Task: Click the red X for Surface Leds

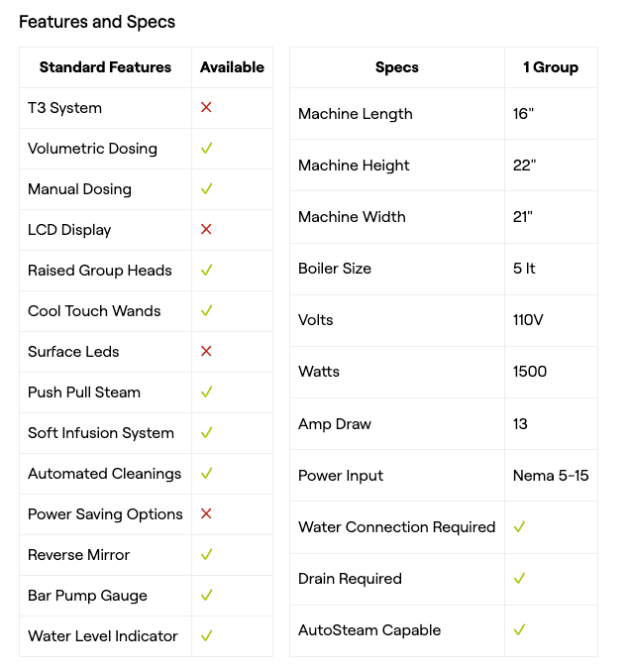Action: (x=206, y=351)
